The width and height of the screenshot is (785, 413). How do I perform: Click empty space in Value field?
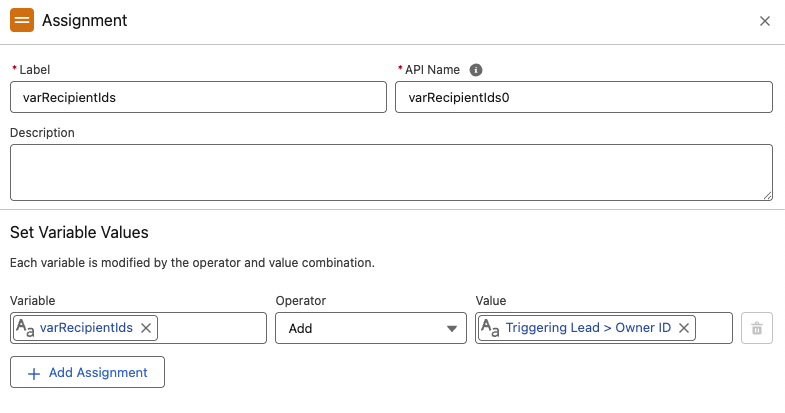pyautogui.click(x=714, y=328)
